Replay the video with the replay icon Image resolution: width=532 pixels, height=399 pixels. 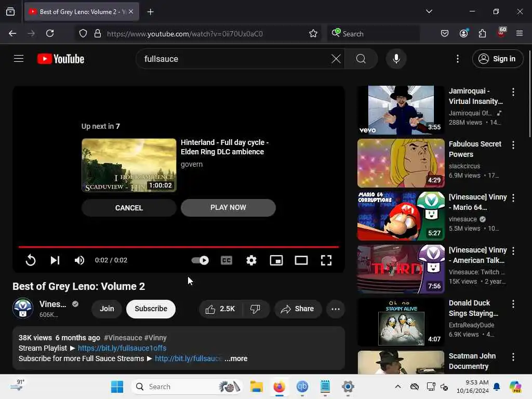tap(31, 260)
